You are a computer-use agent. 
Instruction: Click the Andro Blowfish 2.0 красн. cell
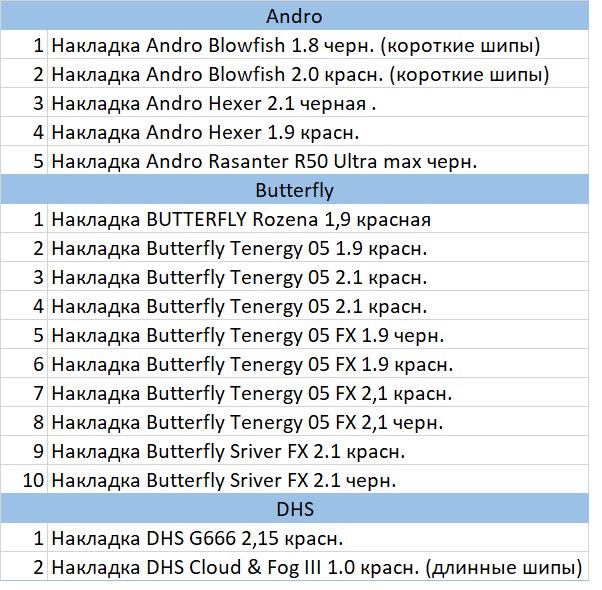tap(318, 74)
